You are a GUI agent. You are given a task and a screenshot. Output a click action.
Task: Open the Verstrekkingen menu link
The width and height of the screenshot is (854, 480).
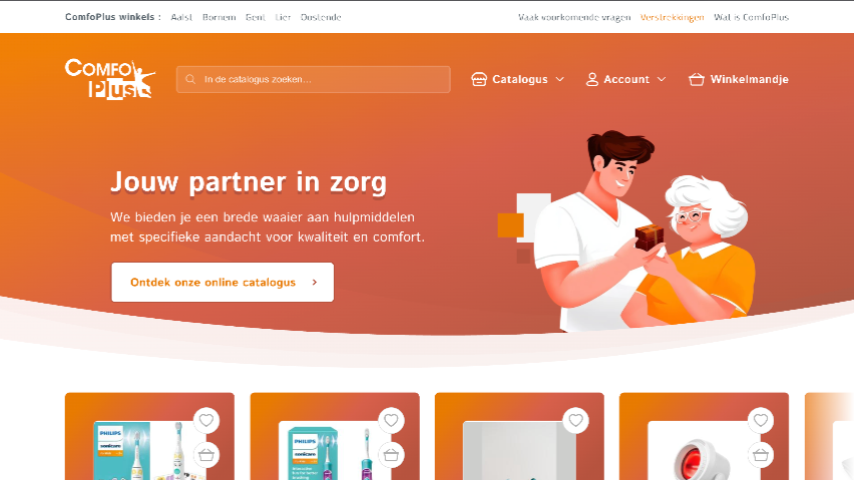[x=672, y=17]
